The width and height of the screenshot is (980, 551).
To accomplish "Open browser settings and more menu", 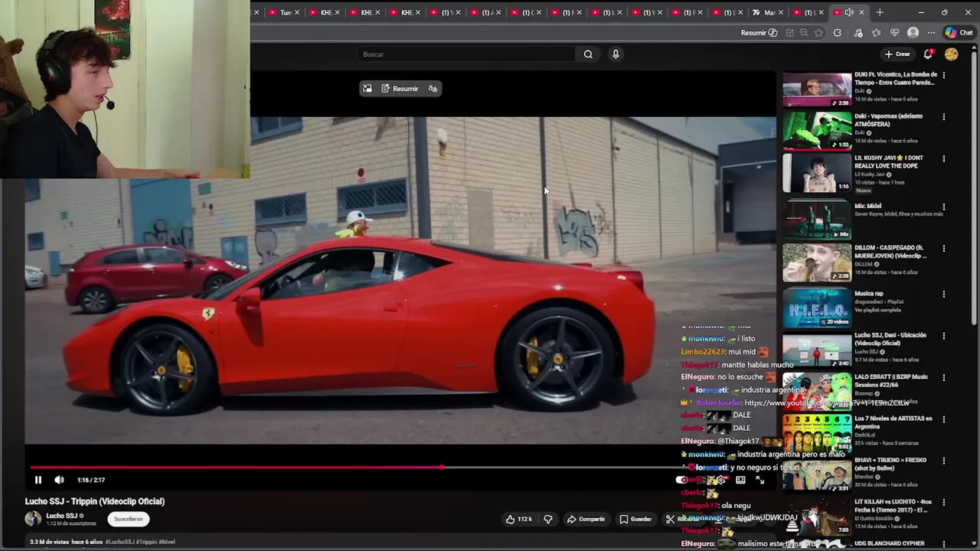I will point(931,33).
